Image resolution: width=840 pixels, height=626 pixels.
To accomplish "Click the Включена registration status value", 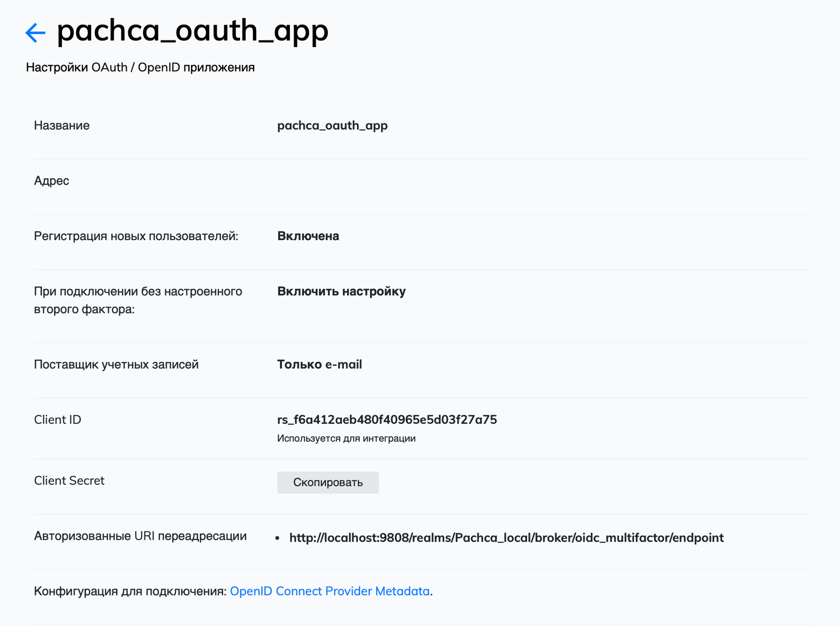I will click(x=308, y=236).
